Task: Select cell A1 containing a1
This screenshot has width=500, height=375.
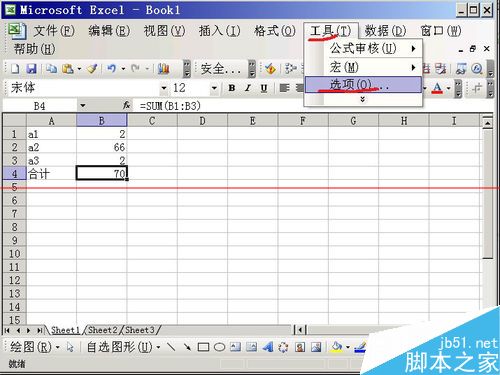Action: point(51,134)
